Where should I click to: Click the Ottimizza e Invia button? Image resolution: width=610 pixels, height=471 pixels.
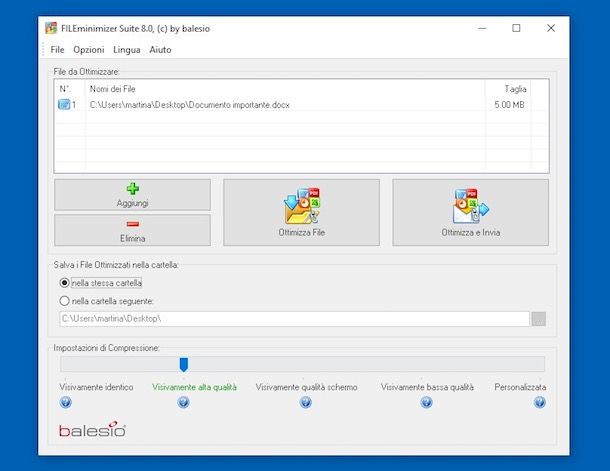(x=470, y=212)
